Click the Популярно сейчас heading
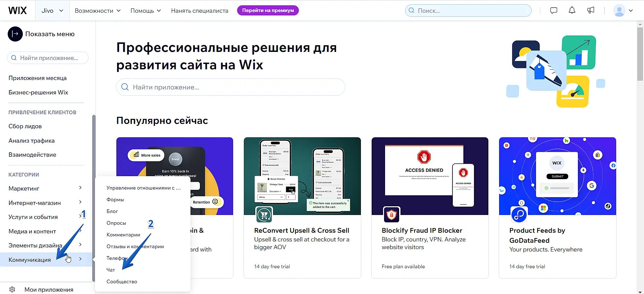The height and width of the screenshot is (294, 644). click(x=162, y=121)
